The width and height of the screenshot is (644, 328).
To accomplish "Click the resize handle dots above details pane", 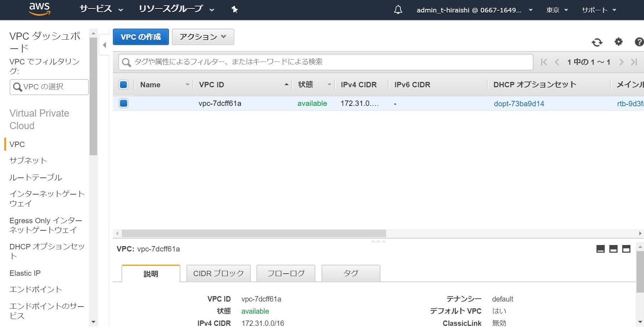I will tap(378, 241).
